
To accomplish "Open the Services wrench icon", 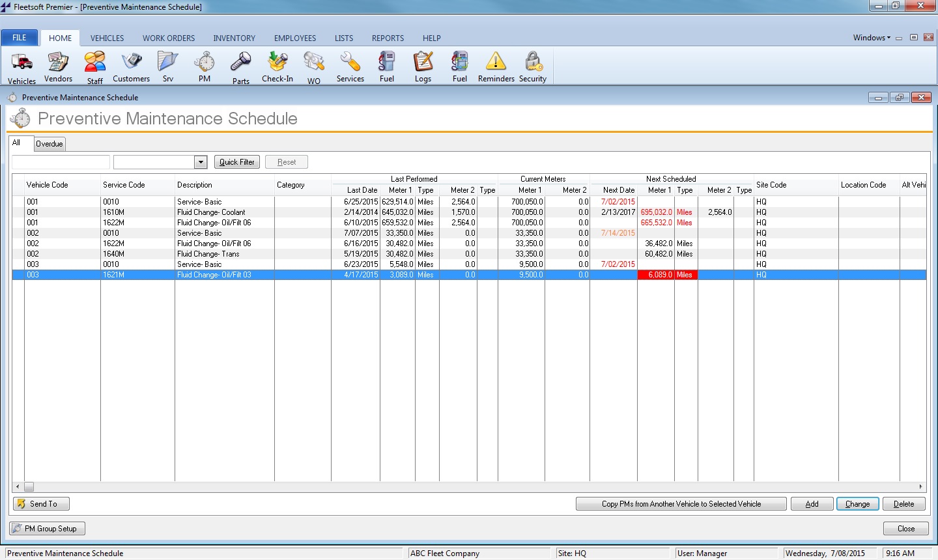I will pos(350,68).
